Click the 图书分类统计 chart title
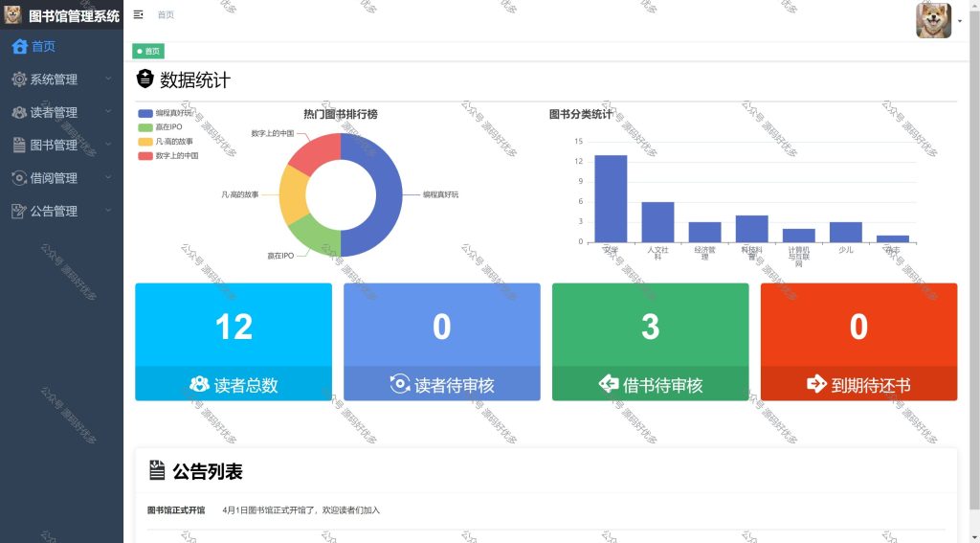The image size is (980, 543). point(581,114)
